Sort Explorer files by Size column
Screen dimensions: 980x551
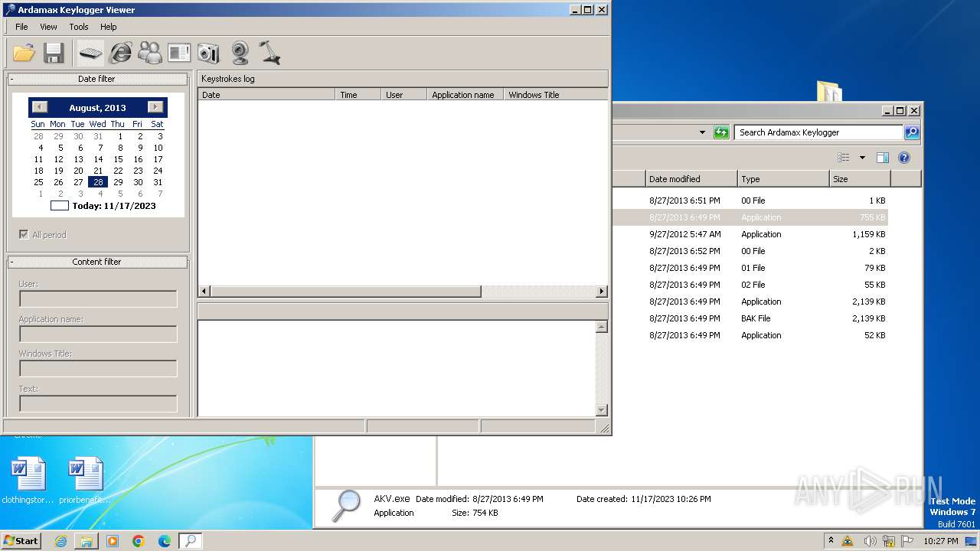point(861,179)
